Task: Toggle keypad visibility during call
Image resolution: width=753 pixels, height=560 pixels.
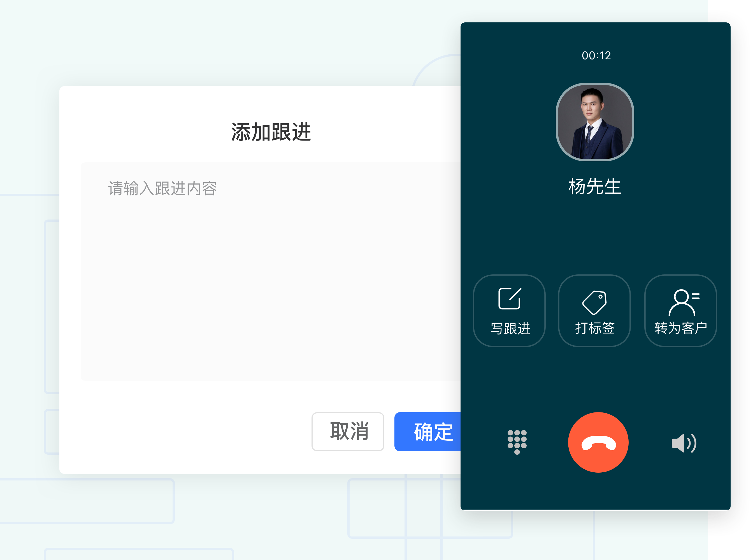Action: point(517,442)
